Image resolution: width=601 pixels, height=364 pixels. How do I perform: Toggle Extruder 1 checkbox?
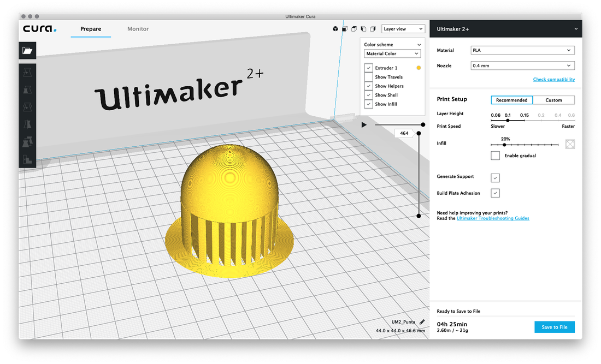tap(368, 68)
